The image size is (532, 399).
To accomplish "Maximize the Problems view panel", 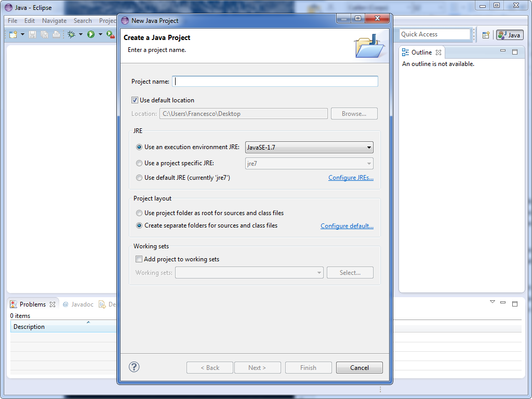I will click(515, 303).
